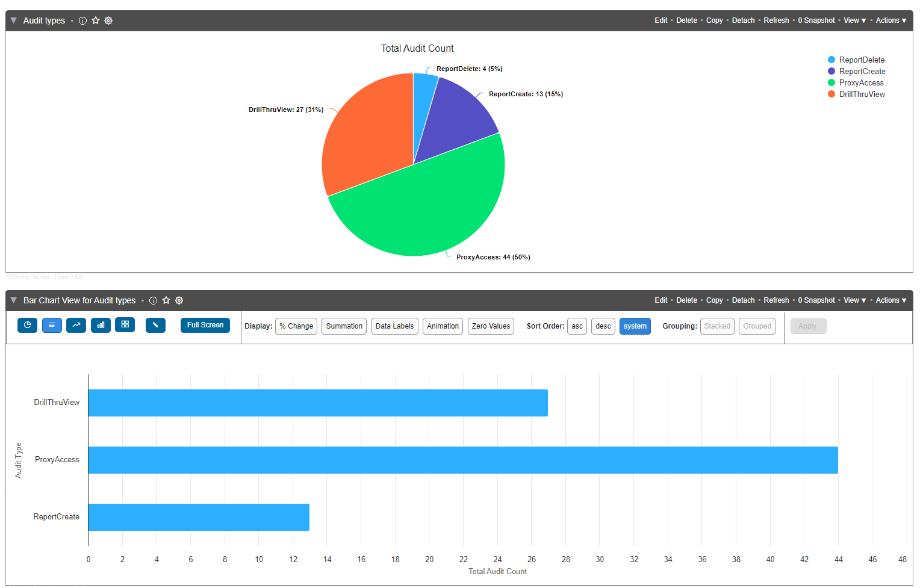
Task: Favorite the Bar Chart View panel with star
Action: pyautogui.click(x=166, y=300)
